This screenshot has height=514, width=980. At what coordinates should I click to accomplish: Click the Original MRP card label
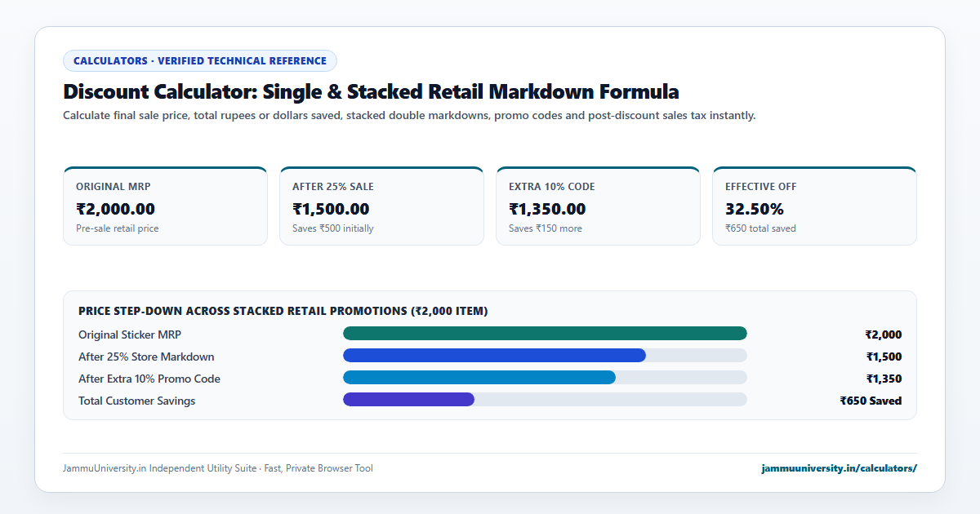114,187
